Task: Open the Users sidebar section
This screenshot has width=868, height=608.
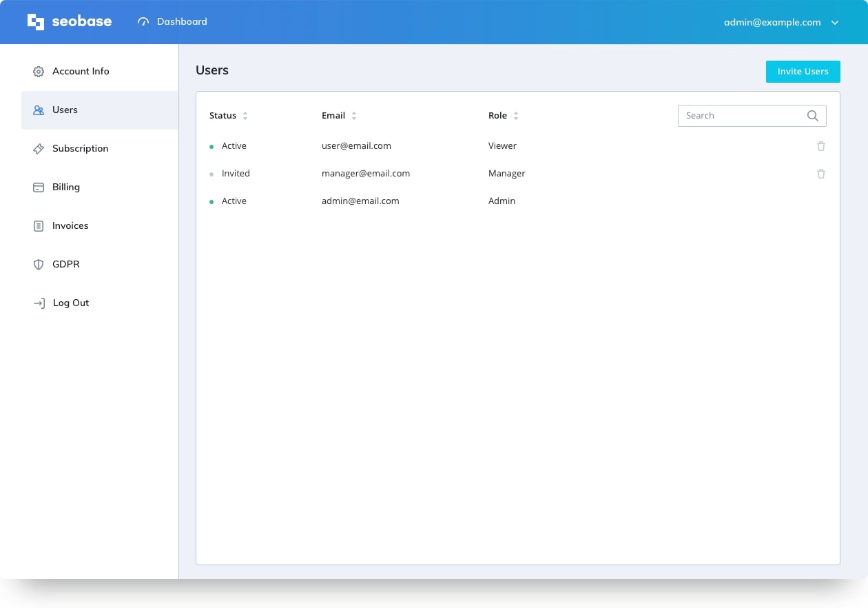Action: pyautogui.click(x=65, y=110)
